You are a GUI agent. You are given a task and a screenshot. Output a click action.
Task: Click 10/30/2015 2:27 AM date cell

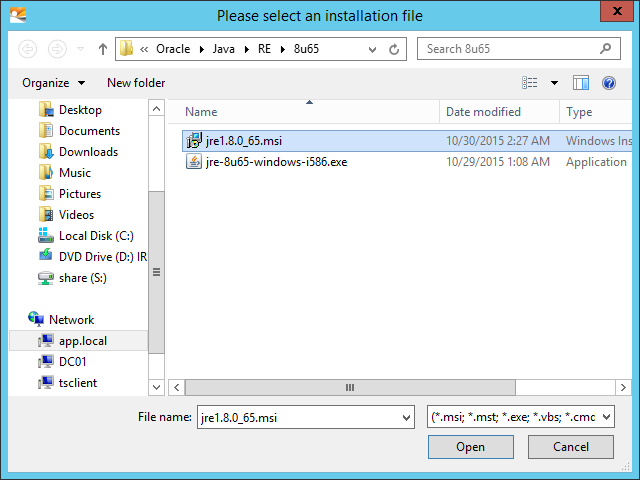pos(498,141)
